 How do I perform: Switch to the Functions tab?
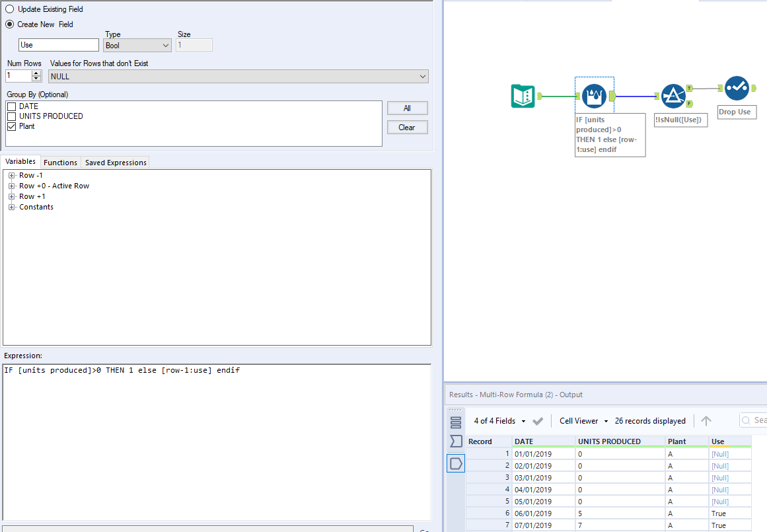coord(60,162)
